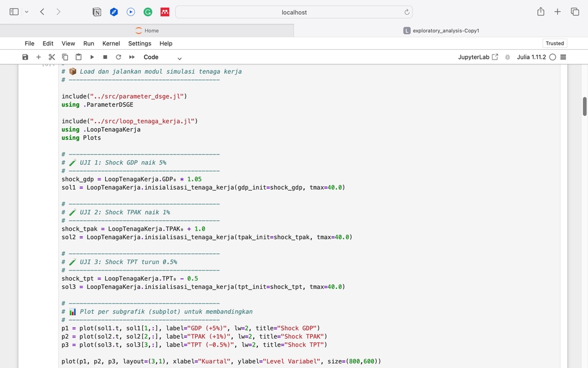Open the Settings menu
Screen dimensions: 588x368
coord(140,44)
